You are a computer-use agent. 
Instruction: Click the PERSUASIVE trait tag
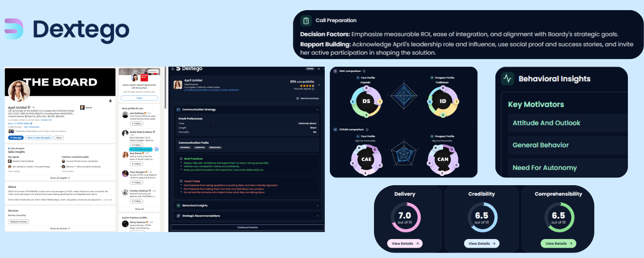215,147
